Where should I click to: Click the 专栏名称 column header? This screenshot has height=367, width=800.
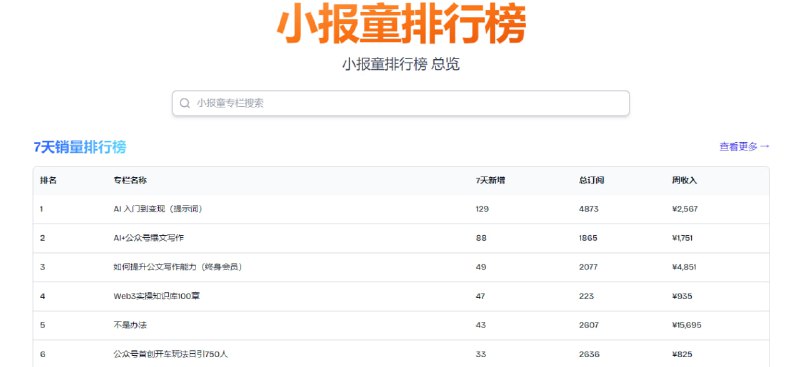(130, 180)
